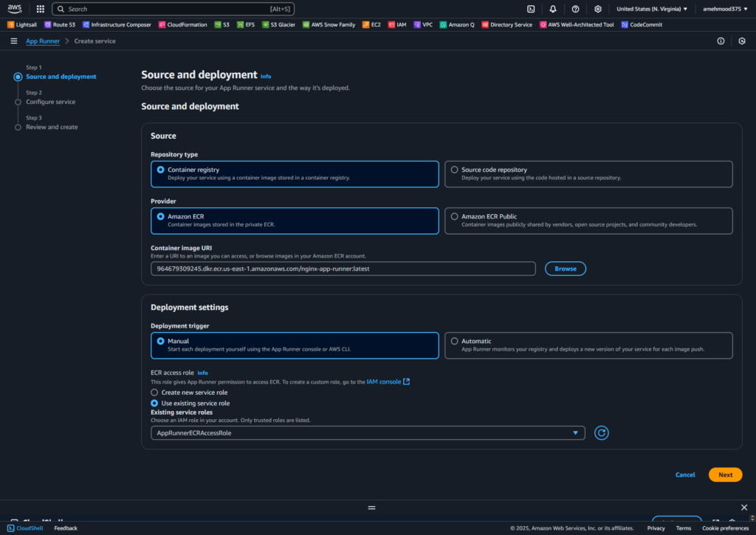Open the Directory Service shortcut

click(x=506, y=24)
